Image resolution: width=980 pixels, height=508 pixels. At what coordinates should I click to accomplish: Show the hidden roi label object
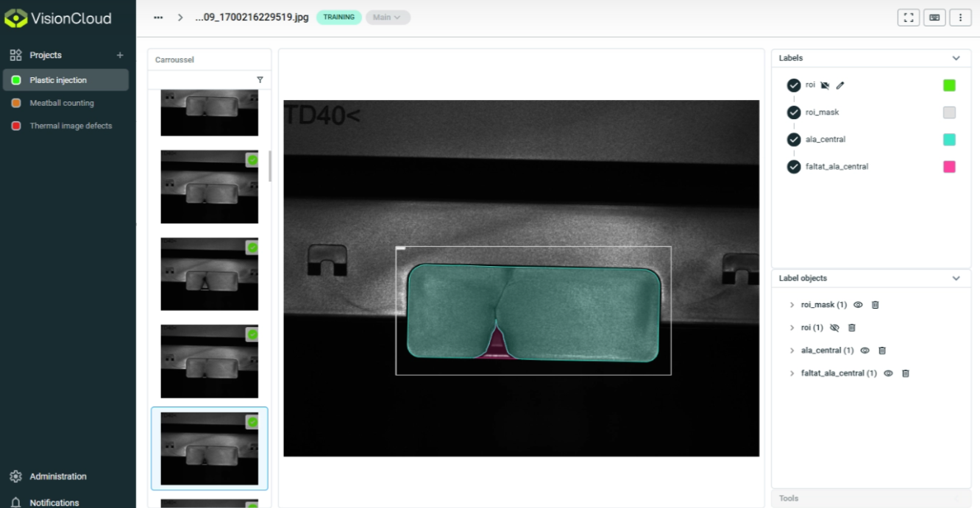(834, 328)
